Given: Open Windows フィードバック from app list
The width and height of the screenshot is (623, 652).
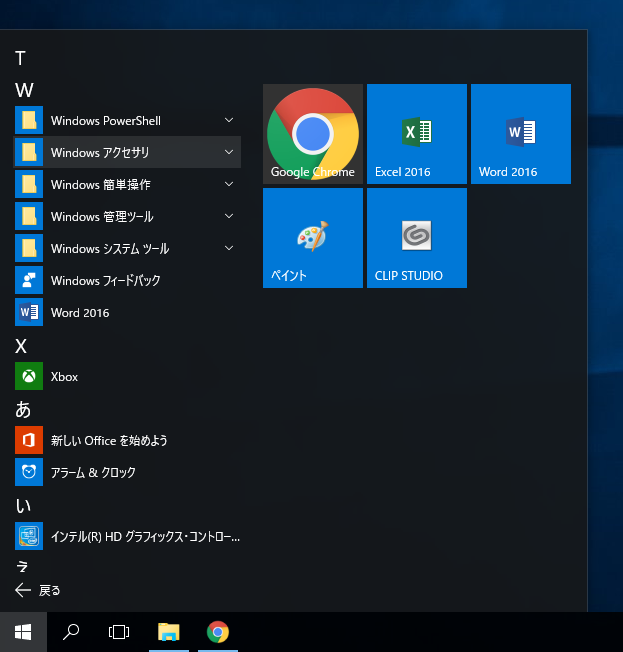Looking at the screenshot, I should [x=105, y=281].
